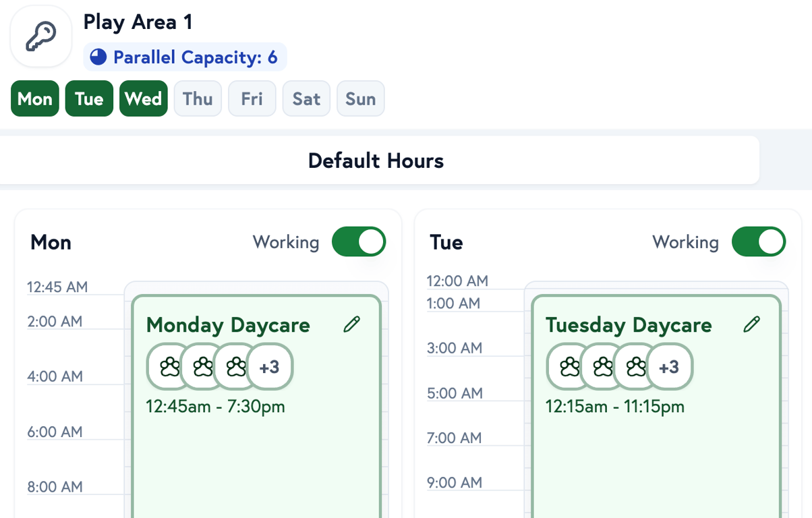Expand the +3 badge in Monday Daycare
Screen dimensions: 812x518
pyautogui.click(x=269, y=367)
